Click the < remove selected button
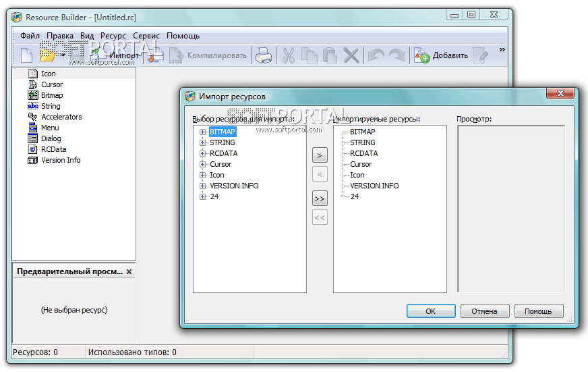The width and height of the screenshot is (588, 372). tap(320, 174)
